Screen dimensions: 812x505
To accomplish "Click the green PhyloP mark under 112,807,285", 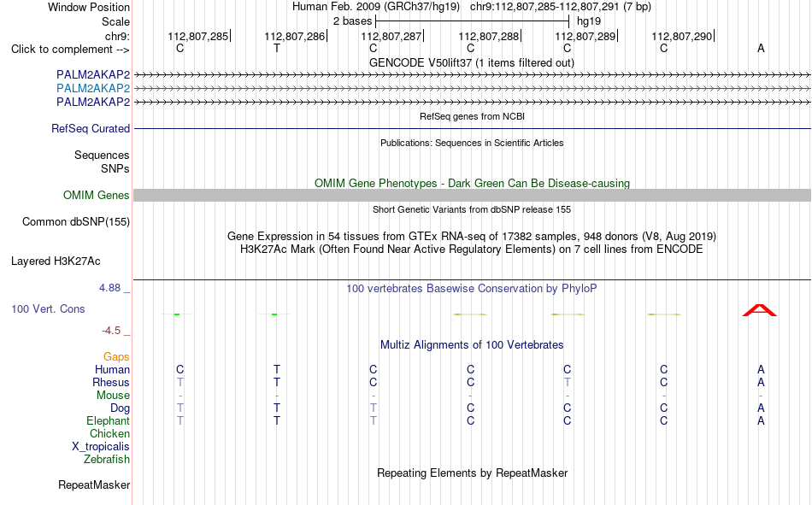I will (177, 314).
